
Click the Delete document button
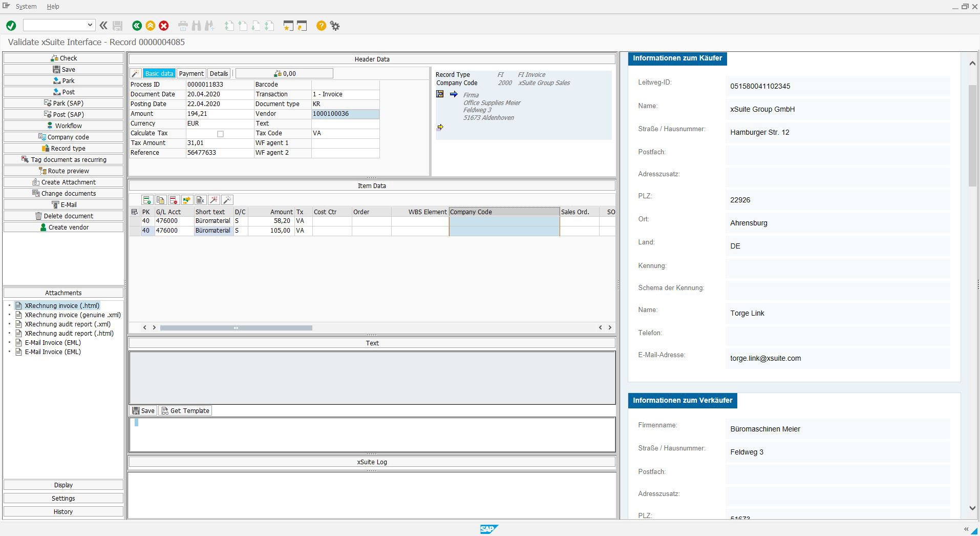point(63,216)
